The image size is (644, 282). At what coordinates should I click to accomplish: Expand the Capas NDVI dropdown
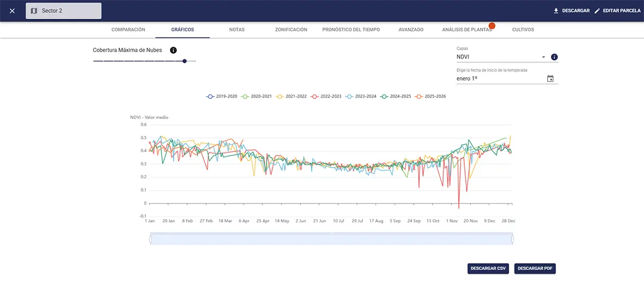click(x=543, y=57)
